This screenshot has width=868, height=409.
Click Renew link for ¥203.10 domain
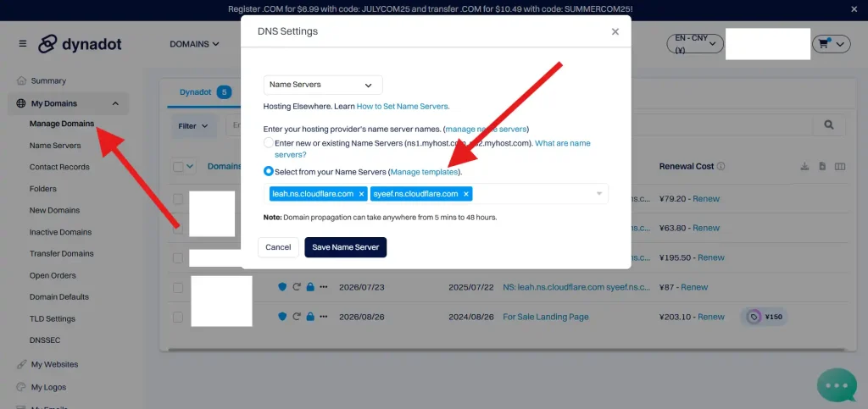711,317
